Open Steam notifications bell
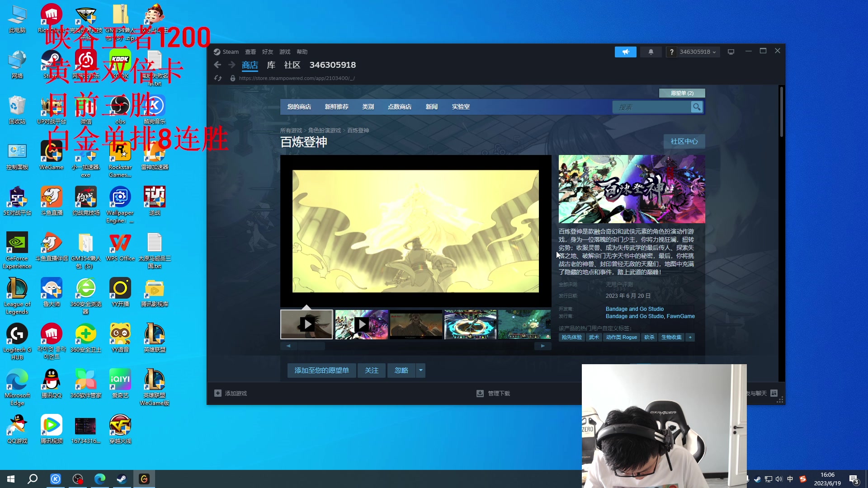The height and width of the screenshot is (488, 868). coord(651,52)
